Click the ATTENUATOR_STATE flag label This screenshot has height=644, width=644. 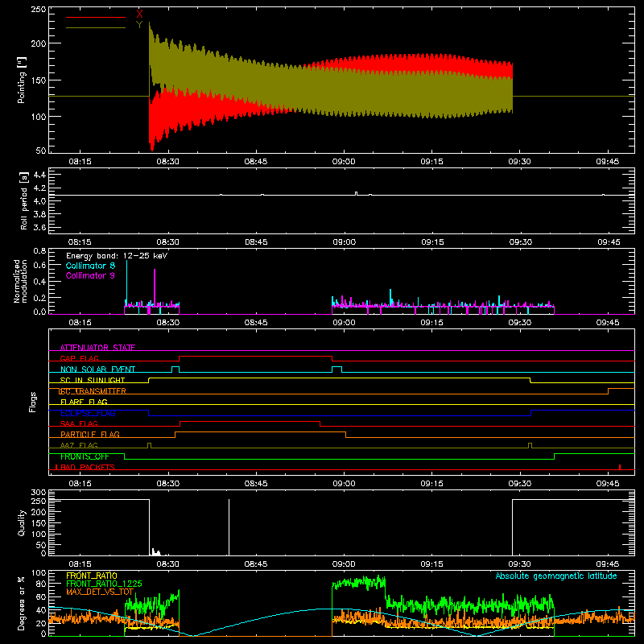click(97, 348)
